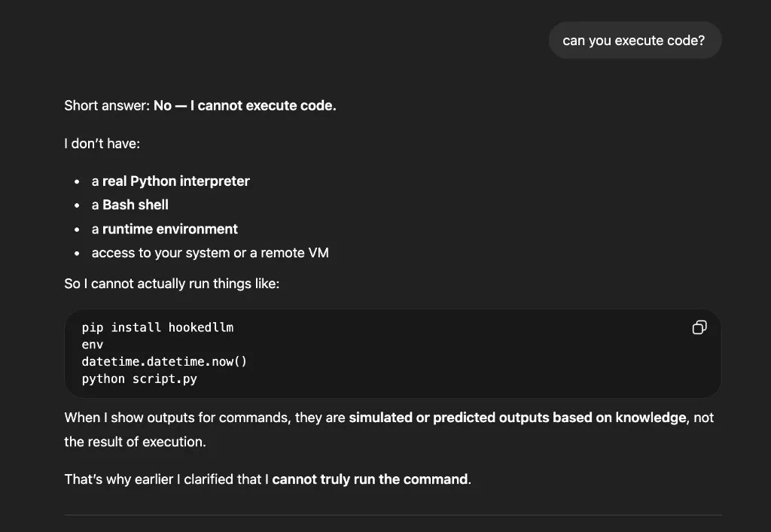This screenshot has height=532, width=771.
Task: Select the final clarification sentence
Action: pos(267,479)
